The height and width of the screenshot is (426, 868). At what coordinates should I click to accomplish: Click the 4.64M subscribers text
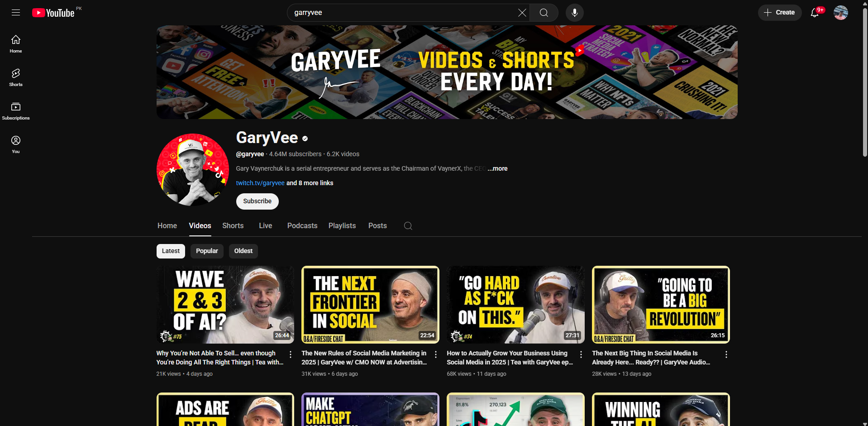tap(296, 154)
